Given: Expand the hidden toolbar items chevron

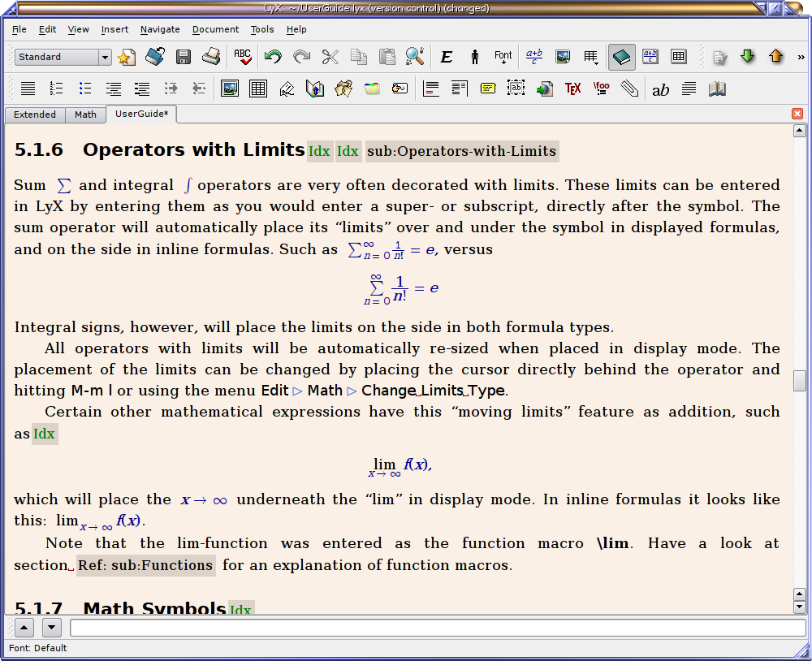Looking at the screenshot, I should (x=801, y=57).
